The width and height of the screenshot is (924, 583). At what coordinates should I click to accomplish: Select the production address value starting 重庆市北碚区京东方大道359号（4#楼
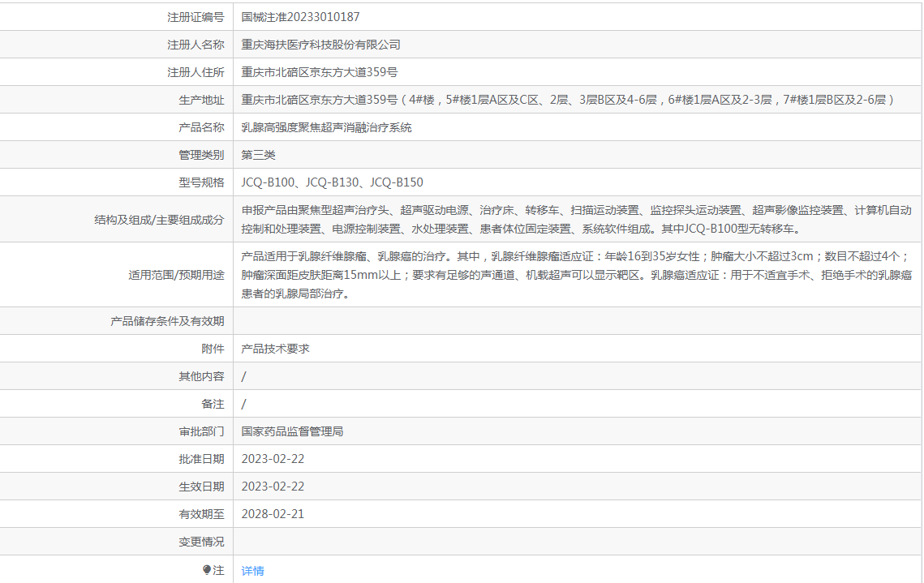click(569, 100)
